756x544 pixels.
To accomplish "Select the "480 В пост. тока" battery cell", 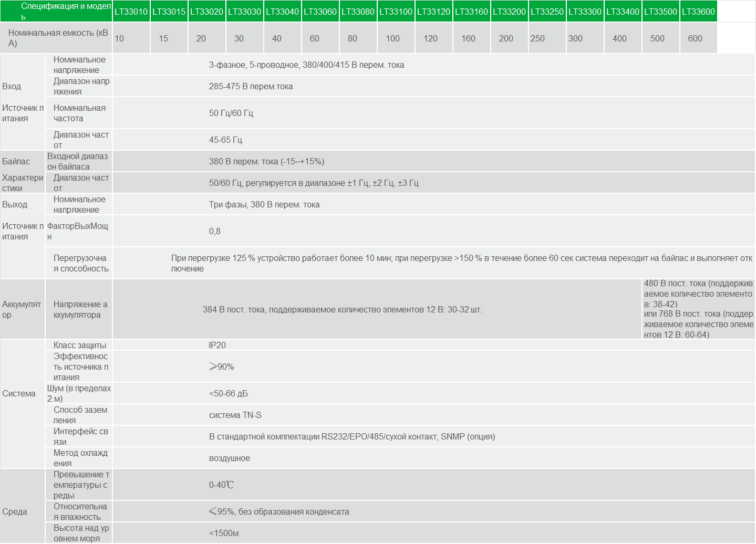I will pyautogui.click(x=698, y=309).
